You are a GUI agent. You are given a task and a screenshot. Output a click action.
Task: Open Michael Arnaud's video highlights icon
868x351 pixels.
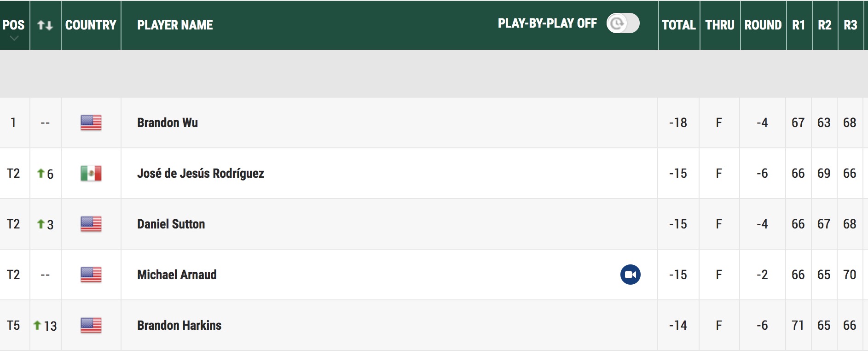click(630, 275)
